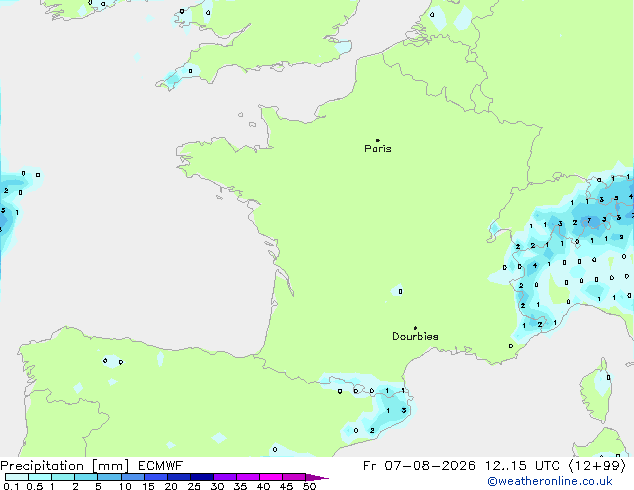Click the above-50 legend arrow tip
Image resolution: width=634 pixels, height=490 pixels.
[x=317, y=477]
